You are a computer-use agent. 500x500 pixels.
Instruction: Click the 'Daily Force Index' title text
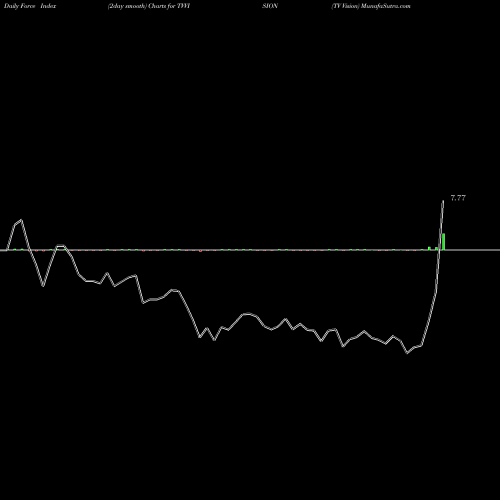30,6
